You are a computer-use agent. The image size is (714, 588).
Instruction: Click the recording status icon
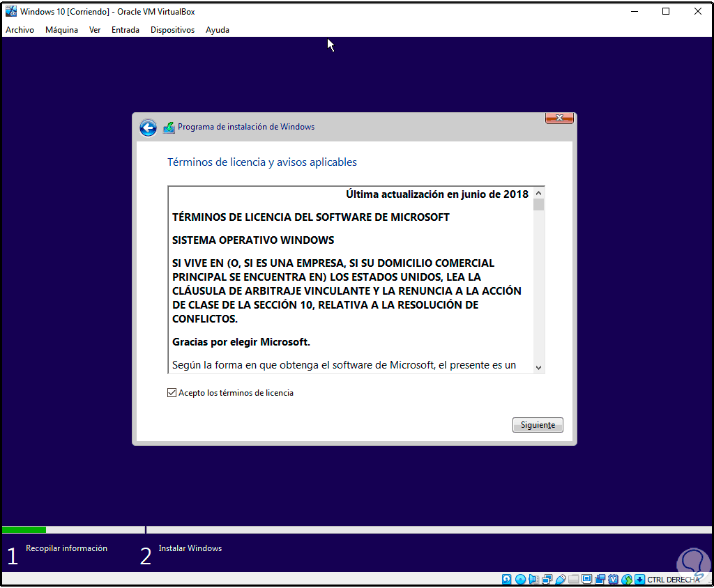[x=600, y=580]
